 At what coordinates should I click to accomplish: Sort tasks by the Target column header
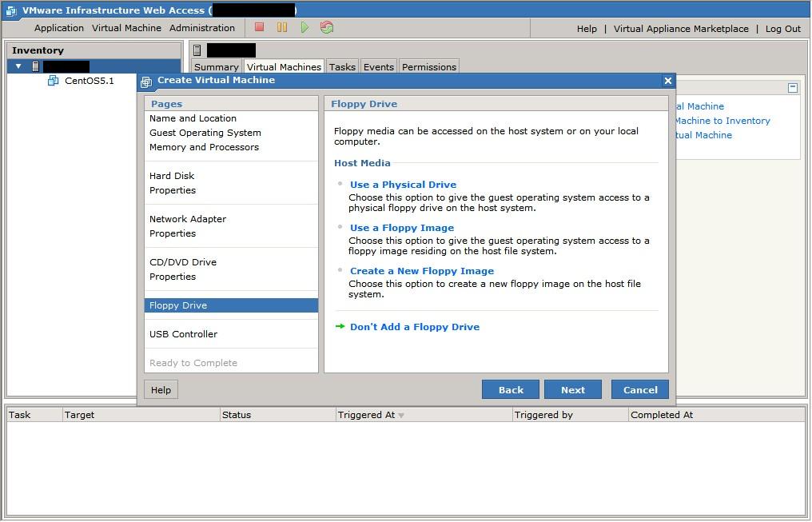click(141, 415)
